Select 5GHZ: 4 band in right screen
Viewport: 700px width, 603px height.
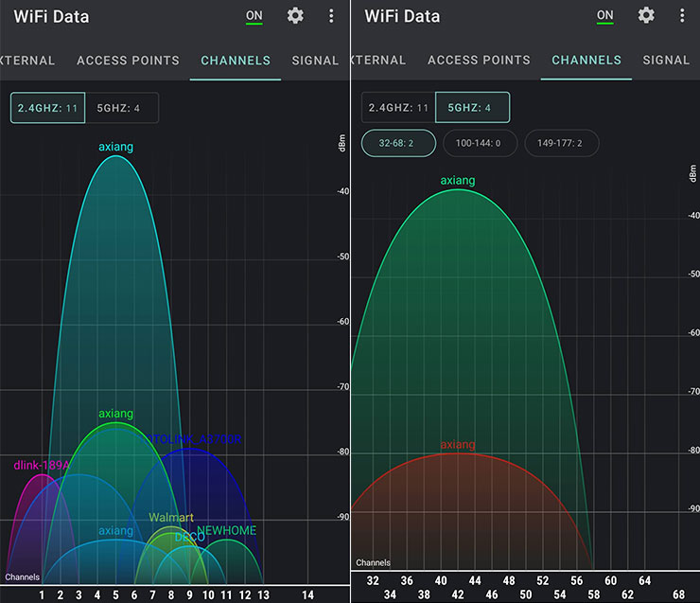pos(472,107)
